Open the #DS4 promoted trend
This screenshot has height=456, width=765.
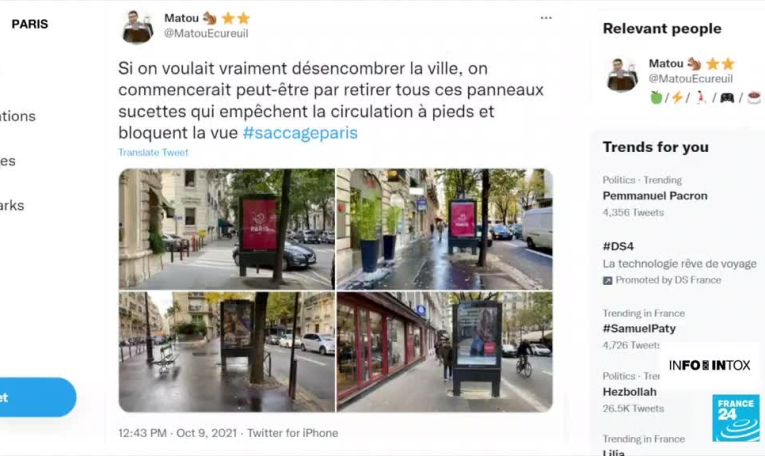[x=679, y=263]
